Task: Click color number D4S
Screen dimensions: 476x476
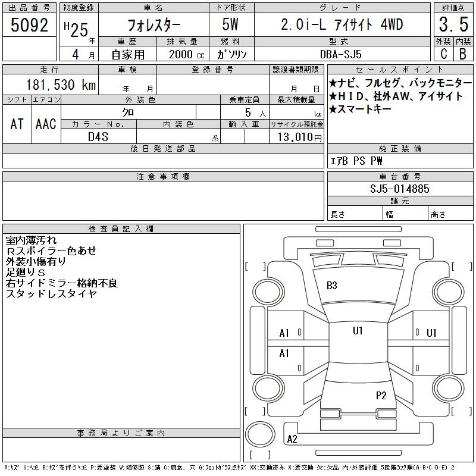Action: (98, 137)
